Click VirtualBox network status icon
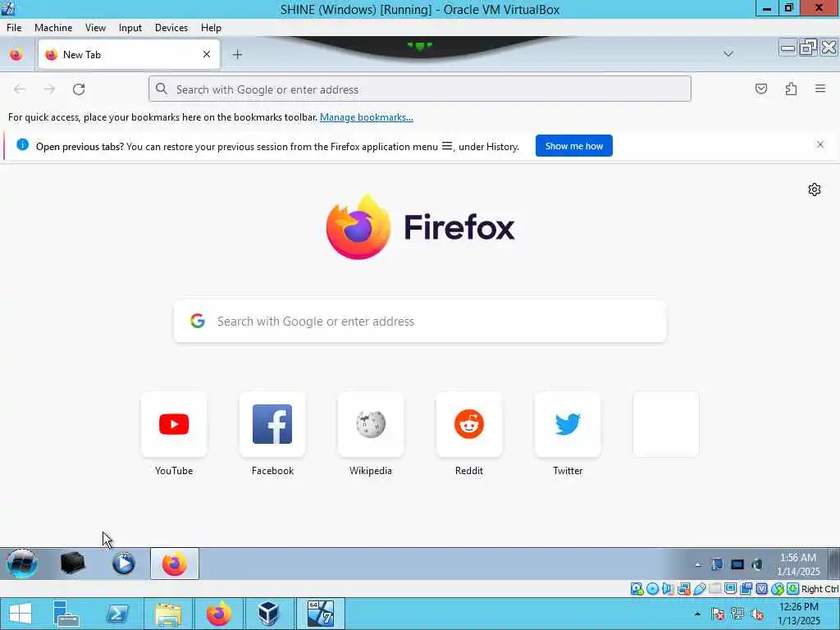The width and height of the screenshot is (840, 630). 683,589
